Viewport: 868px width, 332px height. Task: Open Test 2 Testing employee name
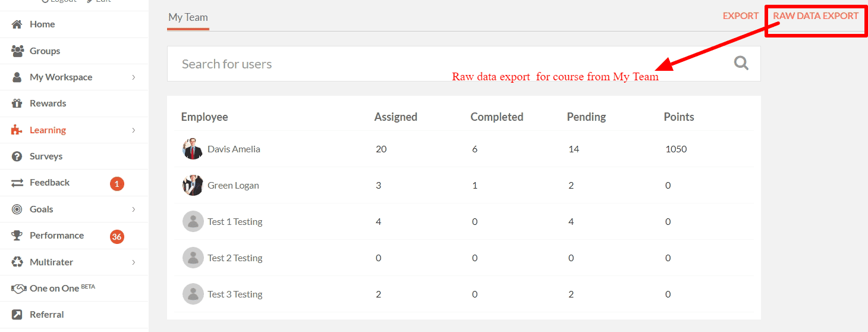click(235, 258)
